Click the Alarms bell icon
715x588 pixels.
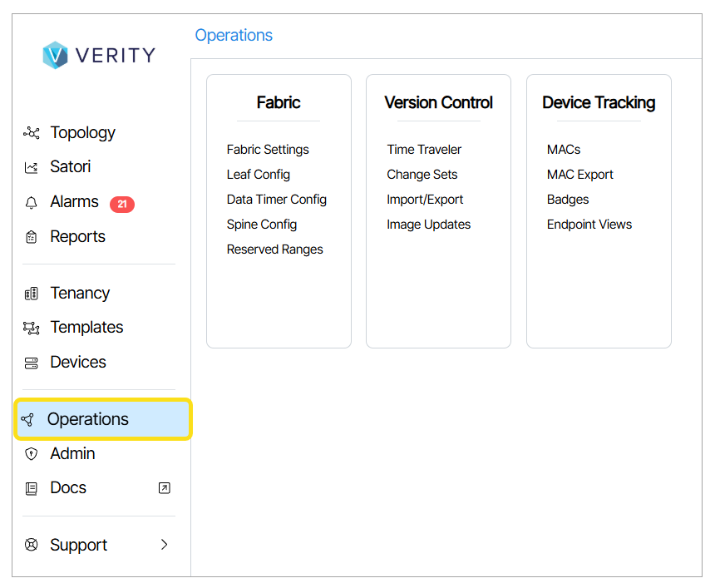32,203
